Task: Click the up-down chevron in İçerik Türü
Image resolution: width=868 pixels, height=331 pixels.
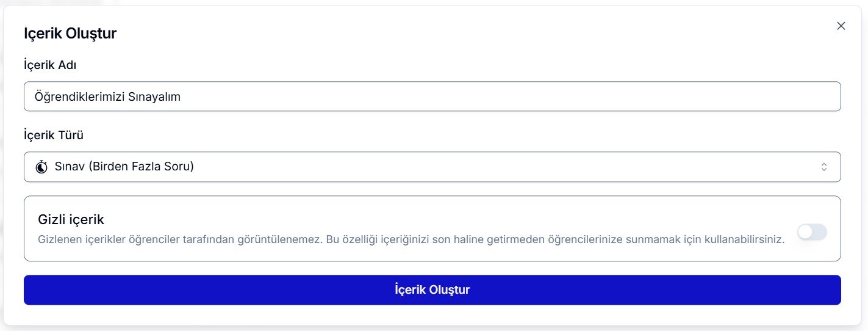Action: point(824,167)
